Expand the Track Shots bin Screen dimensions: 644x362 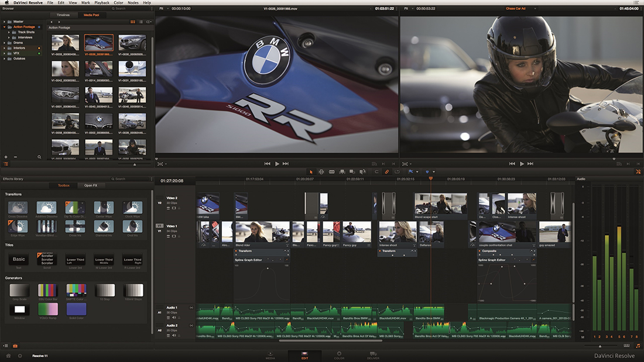click(9, 32)
